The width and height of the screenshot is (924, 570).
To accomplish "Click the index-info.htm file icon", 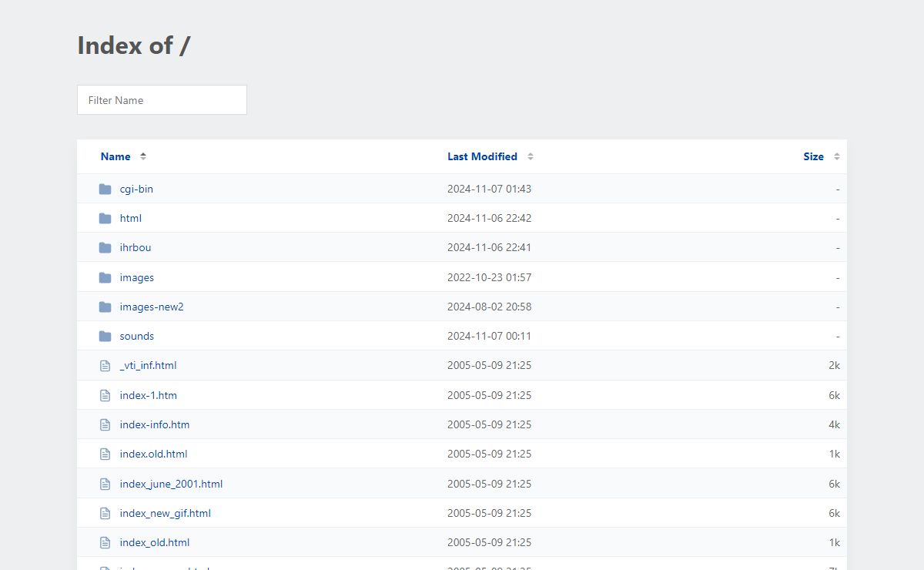I will (x=105, y=425).
